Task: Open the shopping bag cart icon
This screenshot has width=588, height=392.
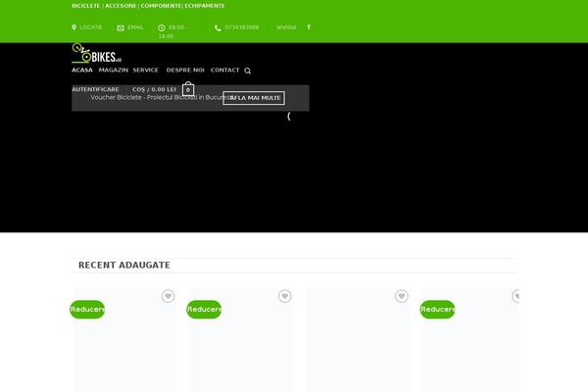Action: 188,88
